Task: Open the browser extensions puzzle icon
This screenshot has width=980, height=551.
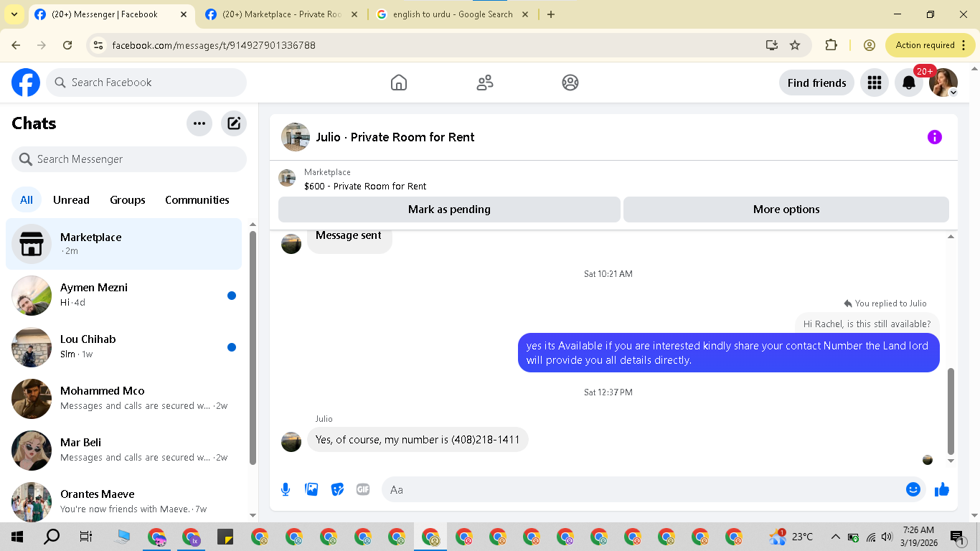Action: (831, 45)
